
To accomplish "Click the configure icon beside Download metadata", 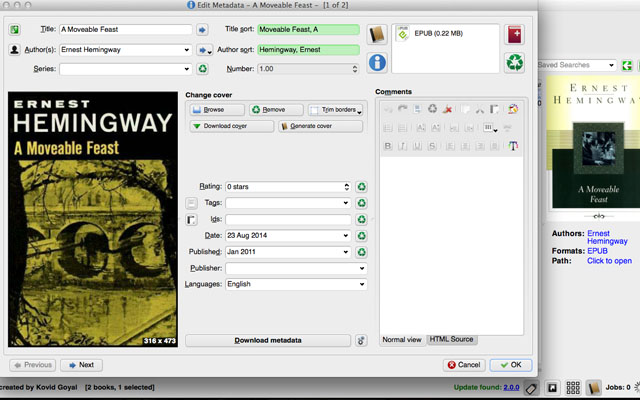I will click(361, 340).
